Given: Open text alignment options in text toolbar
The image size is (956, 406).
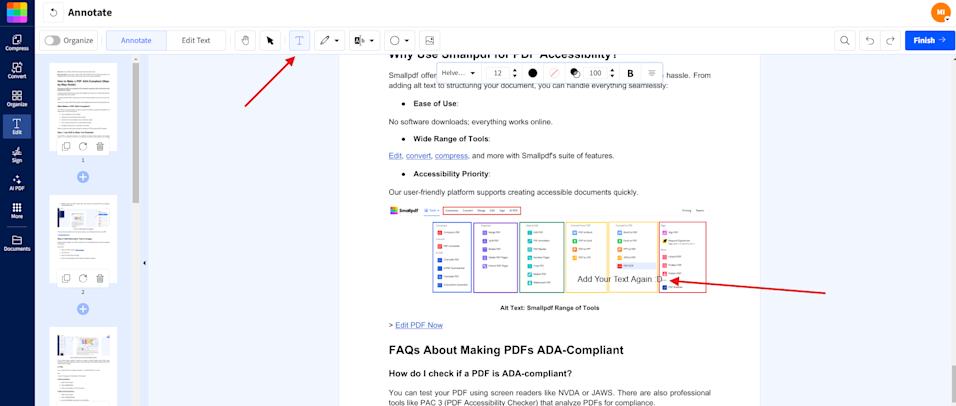Looking at the screenshot, I should pos(652,73).
